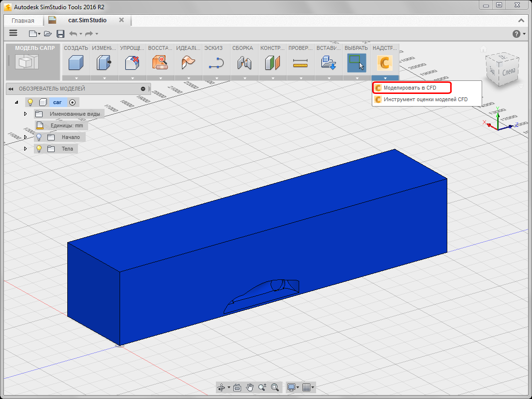Expand the ВЫБРАТЬ panel dropdown arrow
The height and width of the screenshot is (399, 532).
[357, 78]
